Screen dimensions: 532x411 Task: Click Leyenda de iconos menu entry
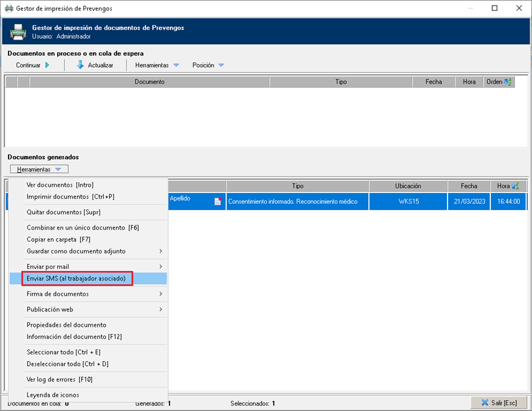tap(53, 395)
